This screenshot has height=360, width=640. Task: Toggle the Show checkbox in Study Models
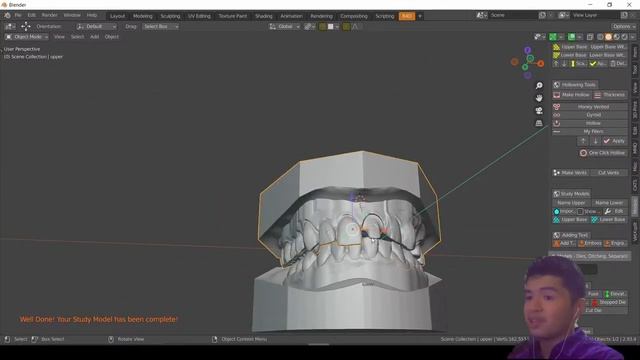pos(580,211)
